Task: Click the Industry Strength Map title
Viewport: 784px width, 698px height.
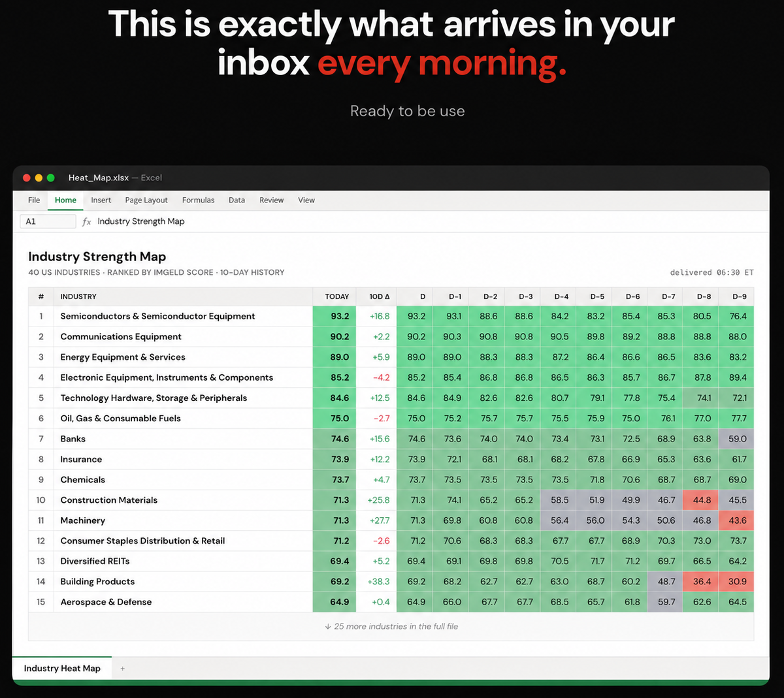Action: click(97, 257)
